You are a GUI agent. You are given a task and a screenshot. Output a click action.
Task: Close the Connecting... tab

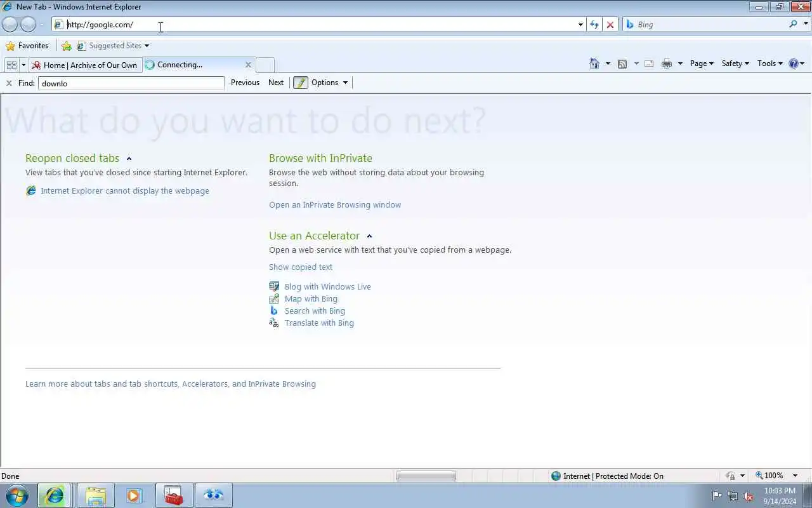(x=248, y=65)
